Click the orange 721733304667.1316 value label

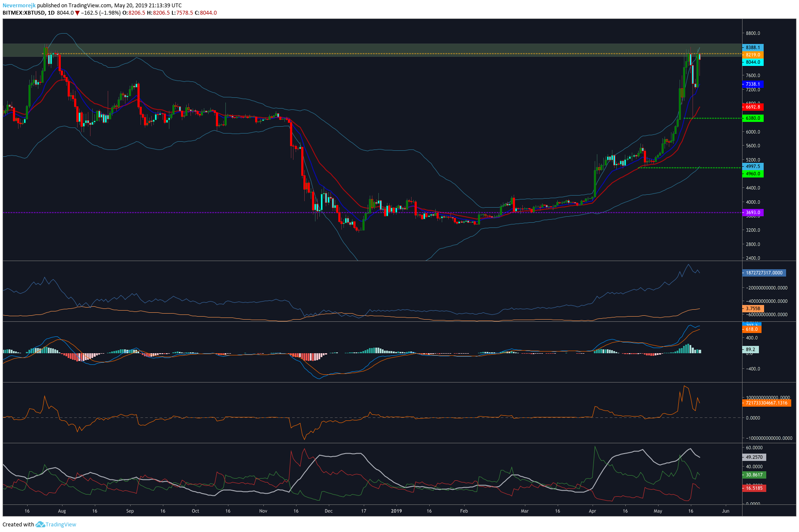tap(767, 403)
